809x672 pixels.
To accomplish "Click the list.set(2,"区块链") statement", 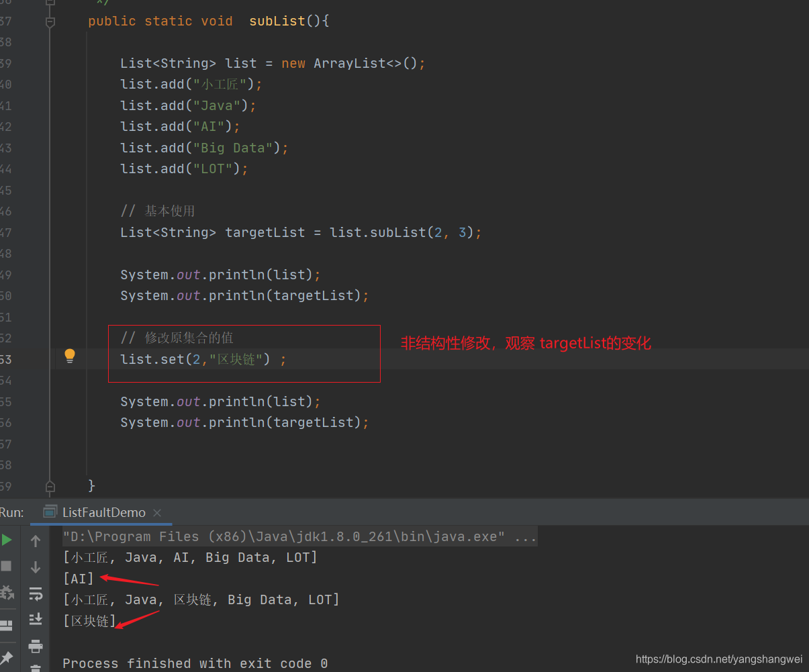I will click(203, 359).
